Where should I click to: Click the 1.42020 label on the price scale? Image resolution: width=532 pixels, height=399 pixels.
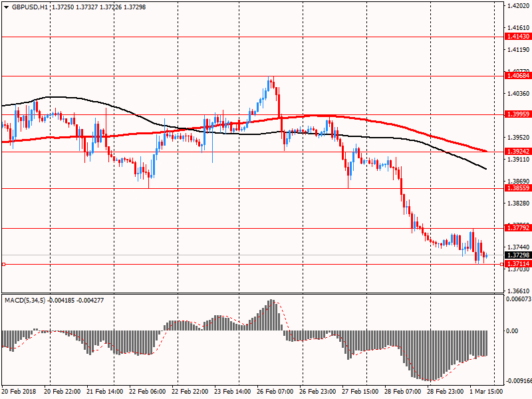click(517, 6)
